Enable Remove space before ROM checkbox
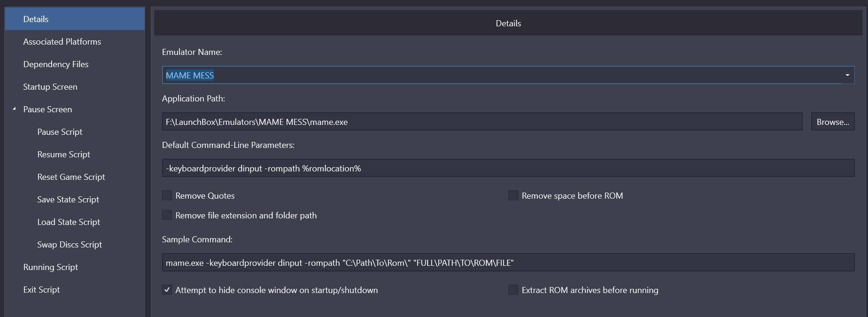Image resolution: width=868 pixels, height=317 pixels. point(513,195)
